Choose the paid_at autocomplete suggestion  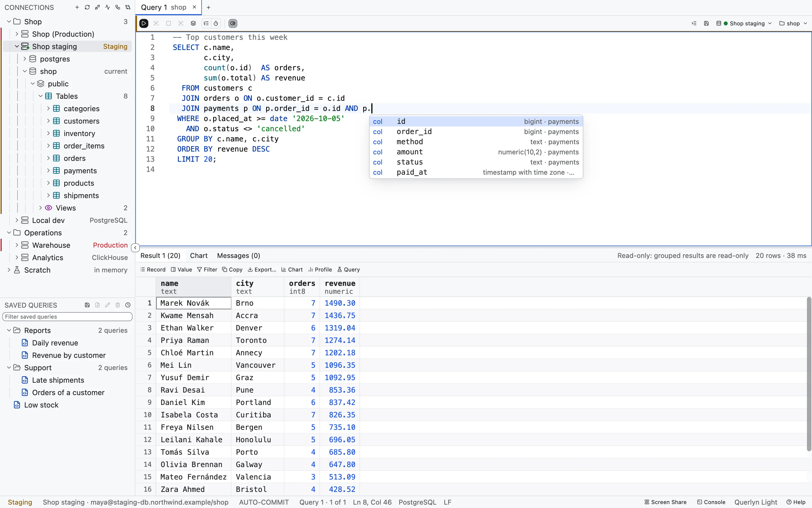point(476,172)
